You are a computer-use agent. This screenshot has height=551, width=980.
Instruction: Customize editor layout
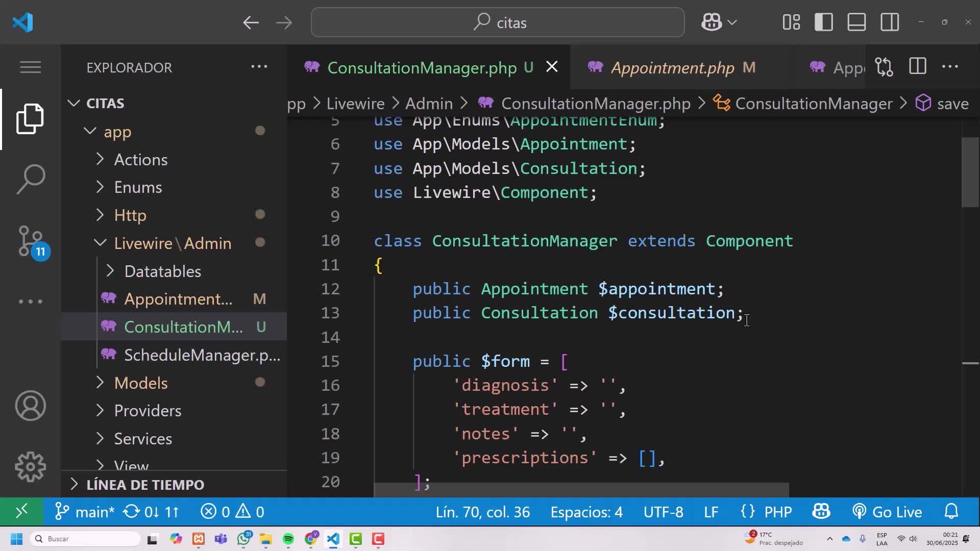791,22
